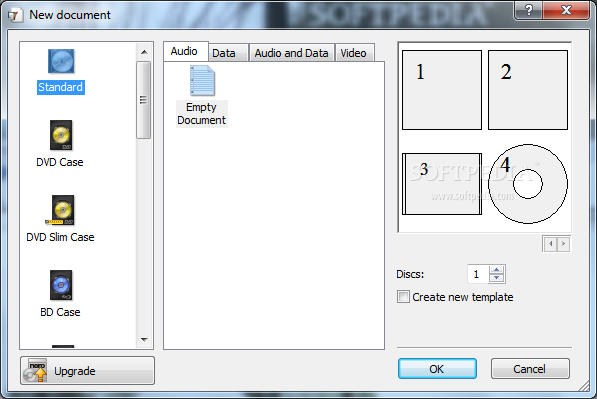This screenshot has width=597, height=399.
Task: Click into the Discs number field
Action: click(478, 274)
